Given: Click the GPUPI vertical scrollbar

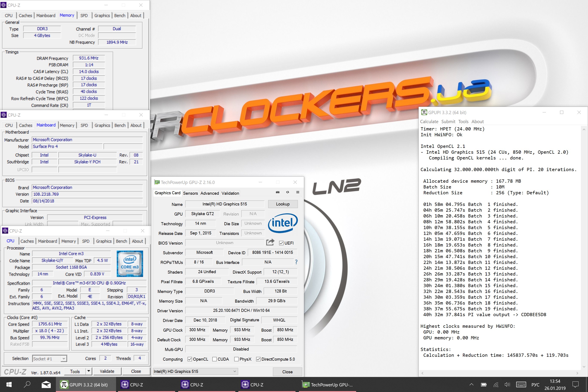Looking at the screenshot, I should pyautogui.click(x=584, y=248).
